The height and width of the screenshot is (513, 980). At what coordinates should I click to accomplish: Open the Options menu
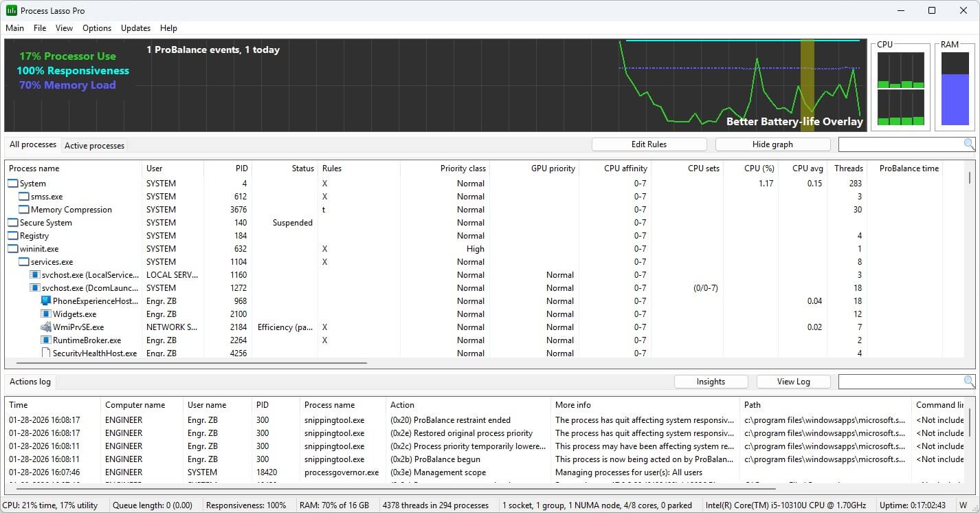point(97,28)
